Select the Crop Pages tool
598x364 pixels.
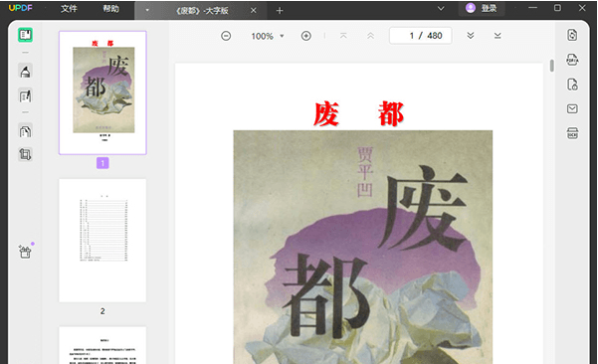[26, 154]
